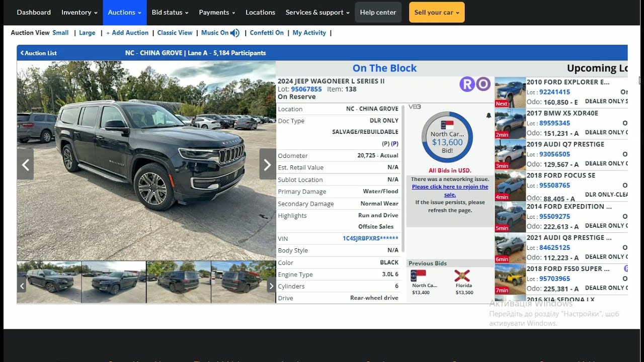Expand the Bid status menu

[x=170, y=12]
